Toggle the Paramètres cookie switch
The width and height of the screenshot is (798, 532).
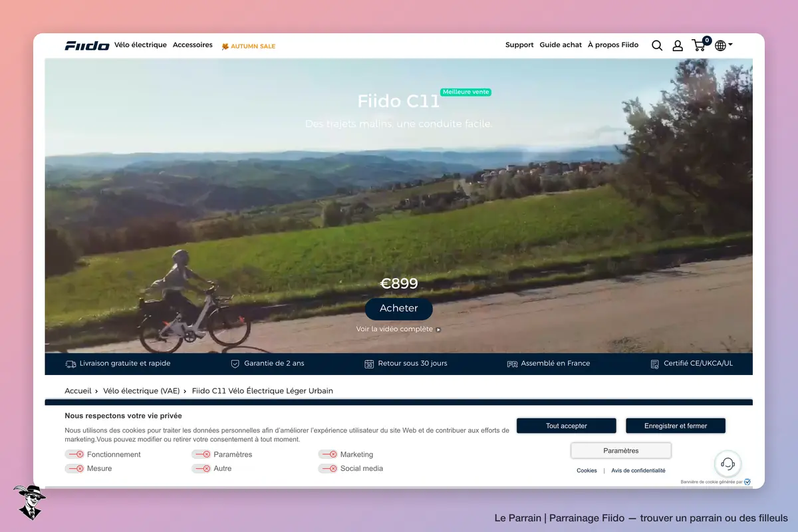click(x=201, y=454)
